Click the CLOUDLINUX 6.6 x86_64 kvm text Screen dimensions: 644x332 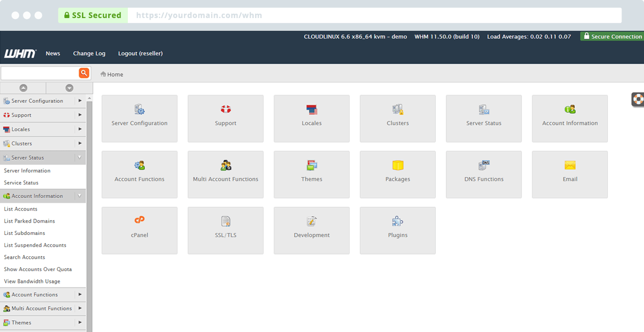[x=355, y=37]
